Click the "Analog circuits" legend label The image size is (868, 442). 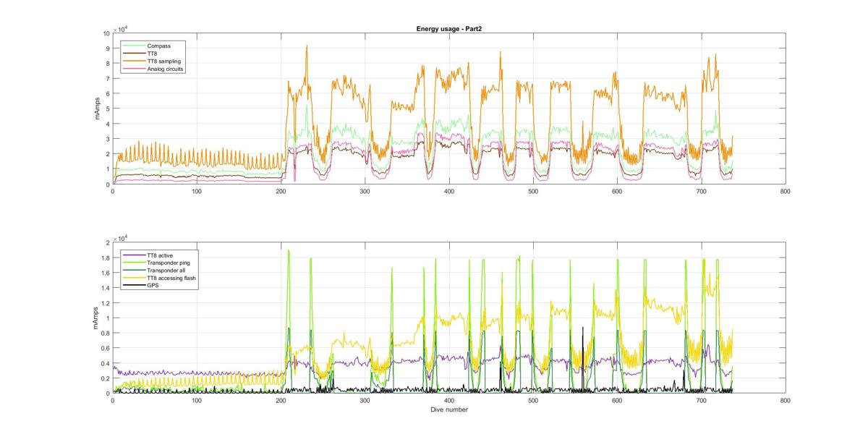(x=165, y=69)
